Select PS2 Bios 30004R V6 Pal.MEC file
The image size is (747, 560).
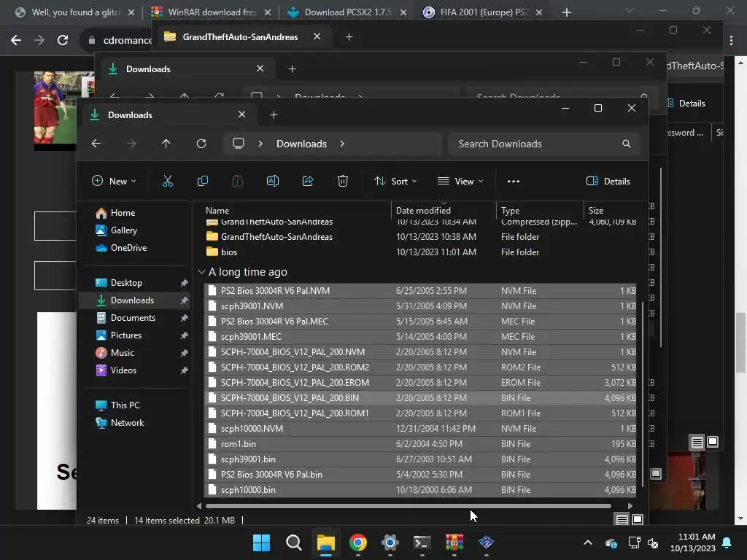(x=419, y=322)
